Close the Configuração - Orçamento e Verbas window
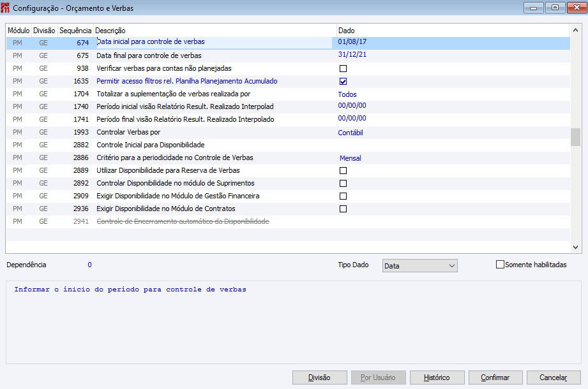The image size is (588, 389). [577, 8]
